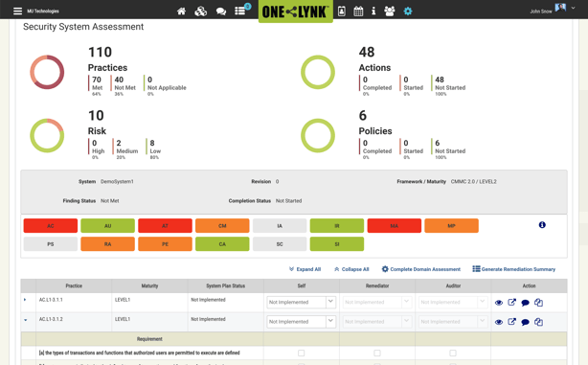Open the task list icon with notification badge
The width and height of the screenshot is (588, 365).
click(x=240, y=11)
